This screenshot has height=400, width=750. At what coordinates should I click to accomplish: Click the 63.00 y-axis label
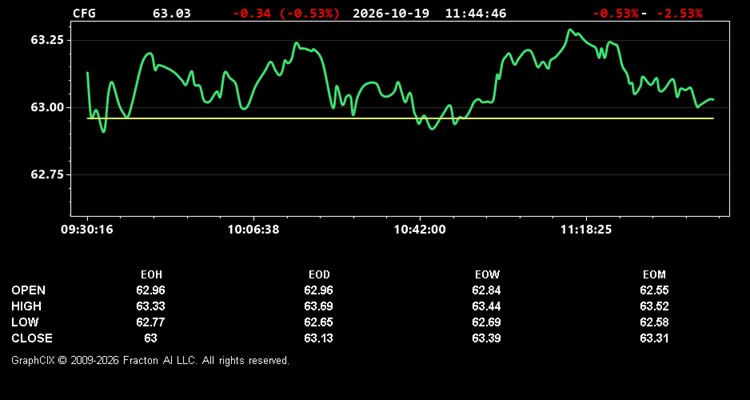(x=47, y=107)
